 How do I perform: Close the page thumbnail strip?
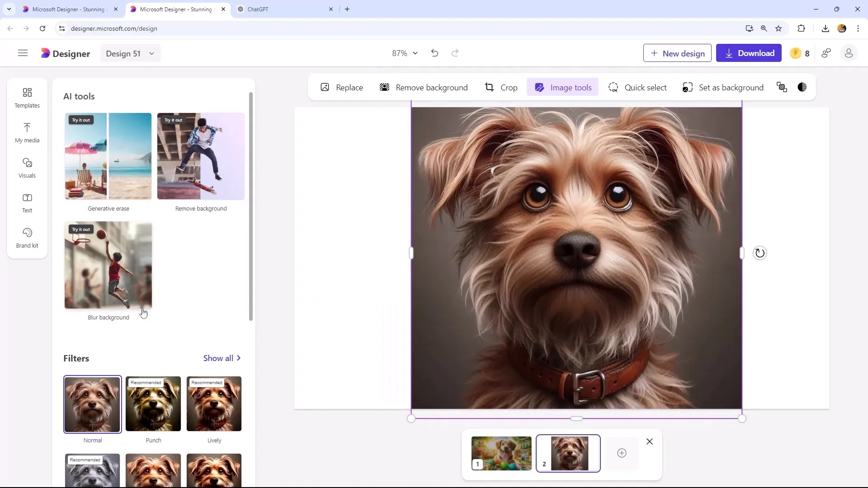tap(650, 441)
